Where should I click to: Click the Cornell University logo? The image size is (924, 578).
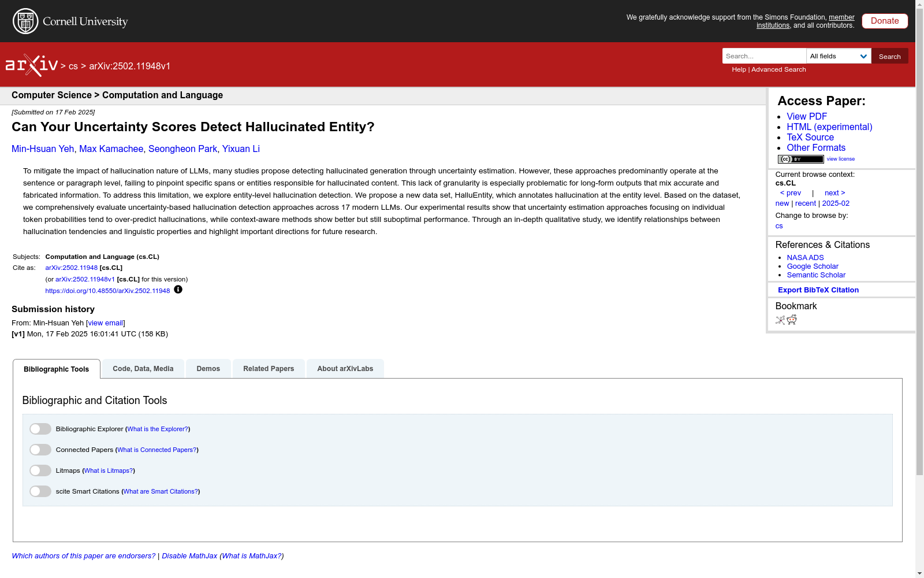(x=70, y=21)
